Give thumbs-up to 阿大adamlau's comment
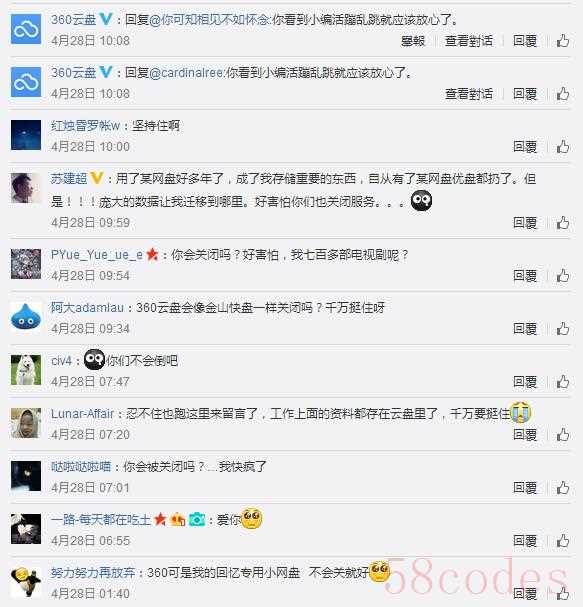This screenshot has height=607, width=583. pos(562,329)
